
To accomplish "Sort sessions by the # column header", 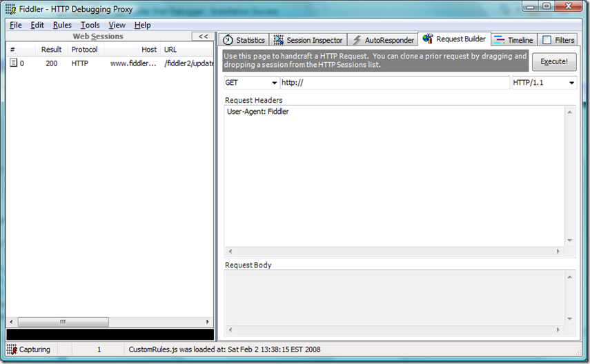I will pos(21,49).
